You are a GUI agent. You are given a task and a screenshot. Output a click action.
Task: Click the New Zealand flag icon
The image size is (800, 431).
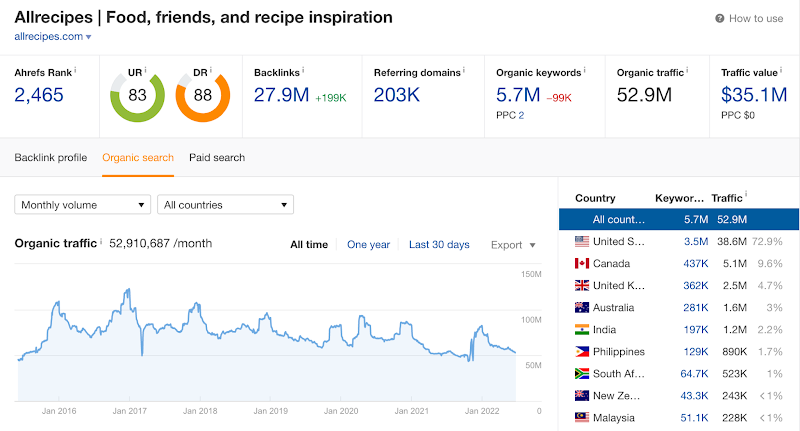(582, 395)
